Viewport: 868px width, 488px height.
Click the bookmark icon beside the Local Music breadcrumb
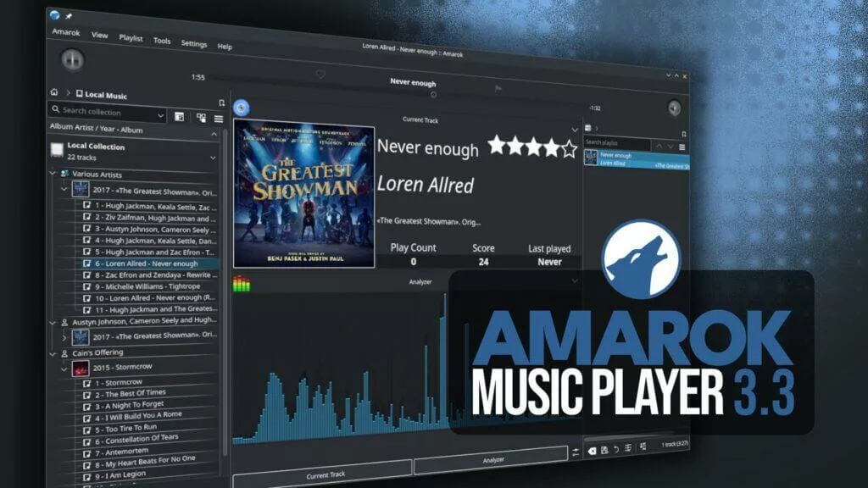(x=221, y=103)
